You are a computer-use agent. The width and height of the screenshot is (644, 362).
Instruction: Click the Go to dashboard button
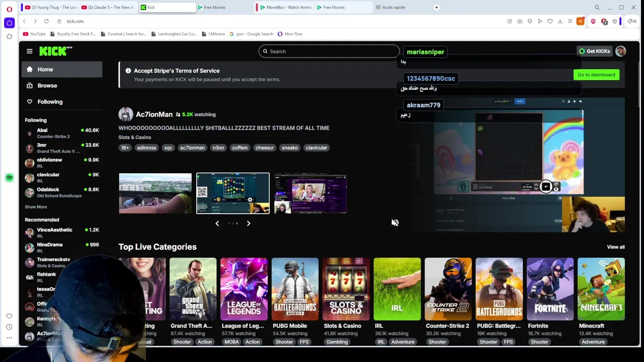coord(596,75)
